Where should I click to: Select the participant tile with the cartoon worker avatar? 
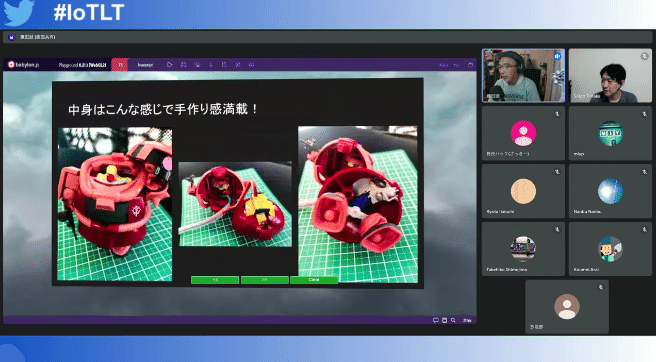tap(610, 249)
